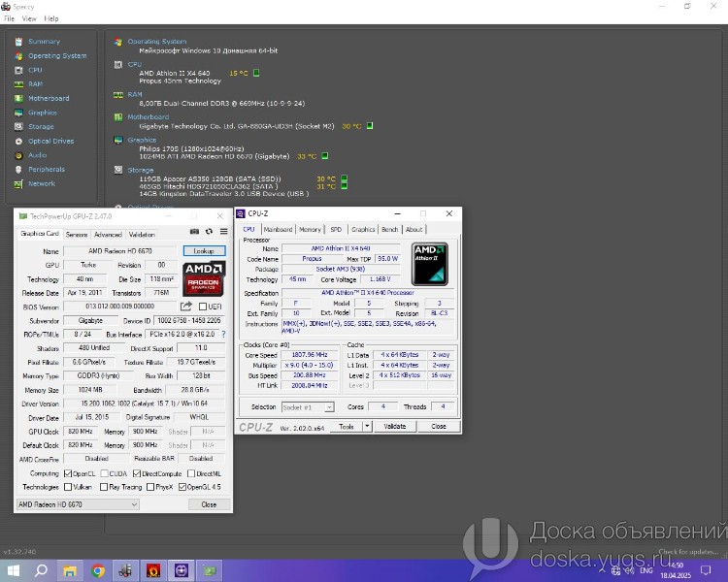The width and height of the screenshot is (728, 582).
Task: Click the AMD Radeon logo in GPU-Z
Action: click(204, 278)
